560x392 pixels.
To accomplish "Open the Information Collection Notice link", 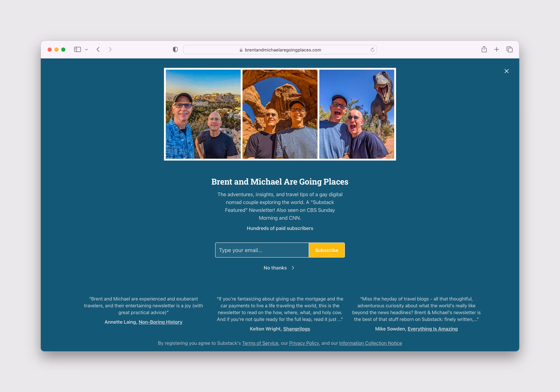I will coord(370,343).
